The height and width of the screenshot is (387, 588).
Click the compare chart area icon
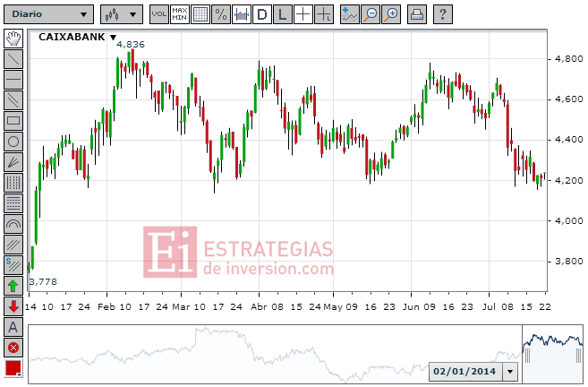click(x=242, y=14)
